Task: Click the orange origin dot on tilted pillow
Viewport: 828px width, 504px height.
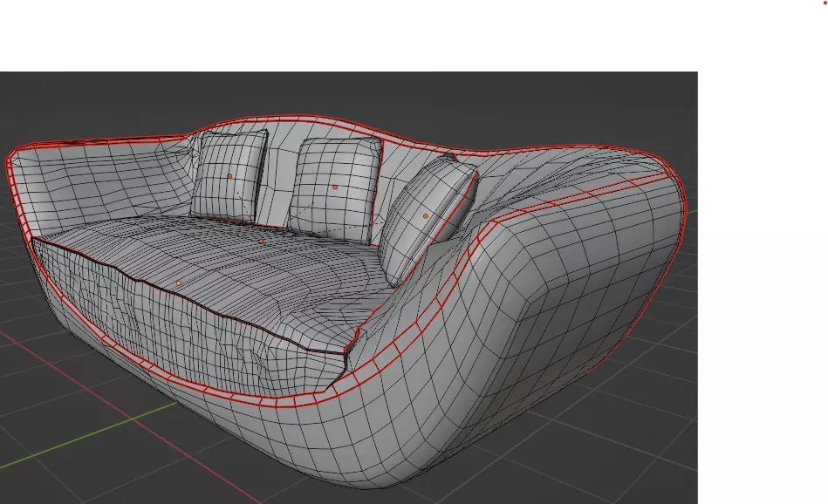Action: click(x=426, y=216)
